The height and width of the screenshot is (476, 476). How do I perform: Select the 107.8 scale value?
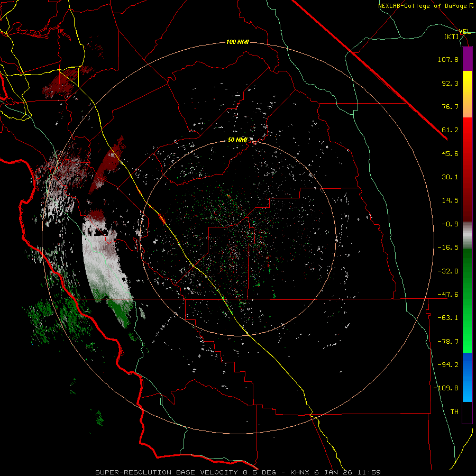pyautogui.click(x=448, y=59)
